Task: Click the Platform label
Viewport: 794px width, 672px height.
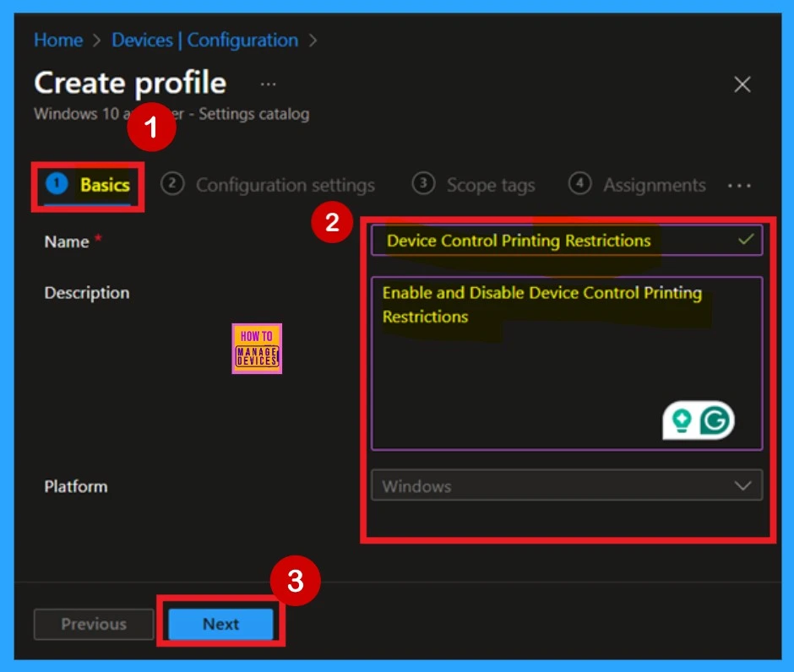Action: [76, 486]
